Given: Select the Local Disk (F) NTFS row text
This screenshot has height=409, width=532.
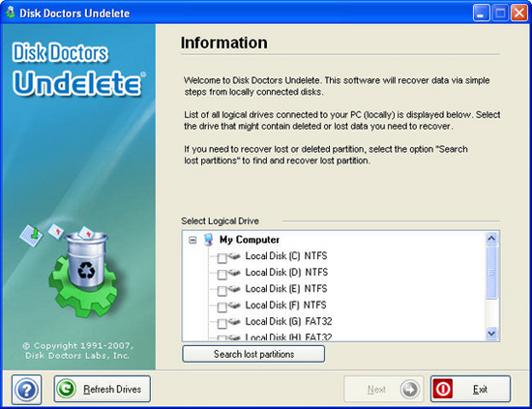Looking at the screenshot, I should (x=285, y=305).
